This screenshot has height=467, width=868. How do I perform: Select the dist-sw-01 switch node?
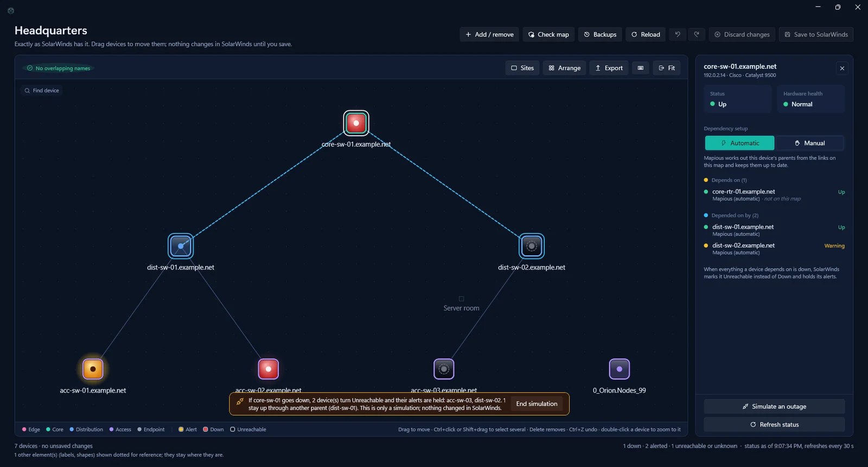click(181, 246)
